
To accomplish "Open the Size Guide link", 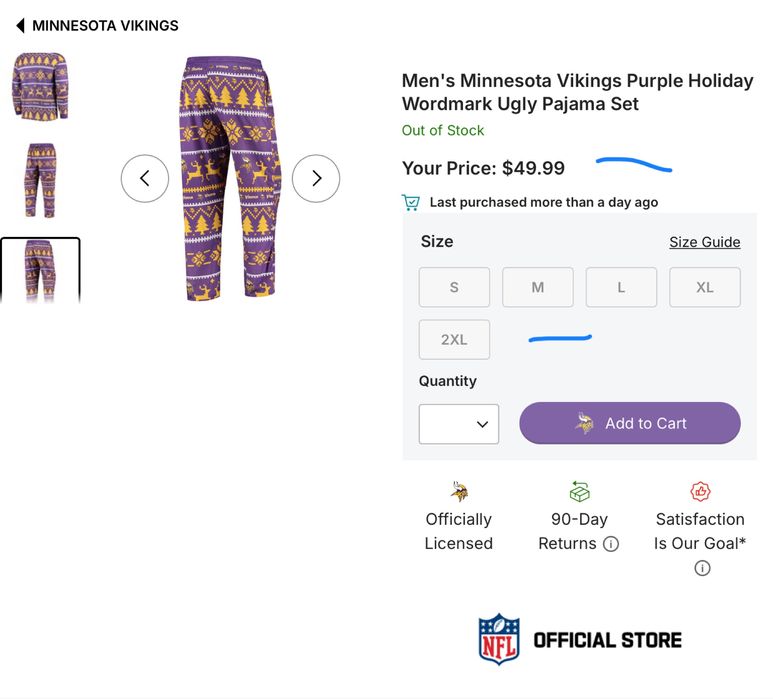I will click(x=705, y=242).
